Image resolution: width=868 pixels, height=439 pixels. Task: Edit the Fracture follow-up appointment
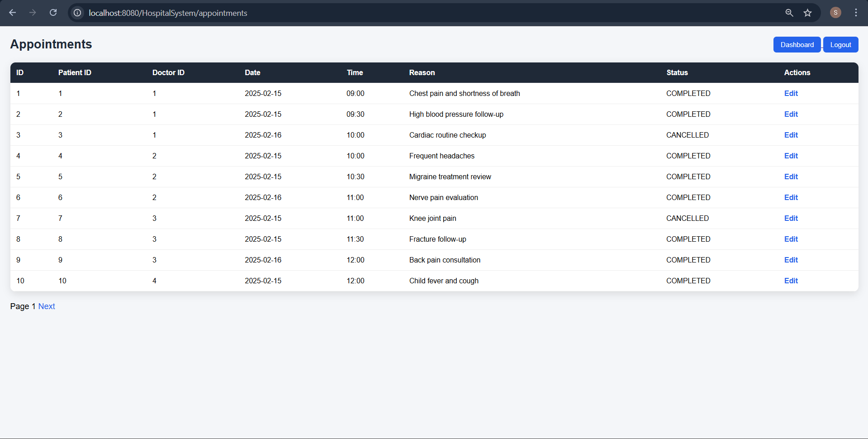(791, 239)
